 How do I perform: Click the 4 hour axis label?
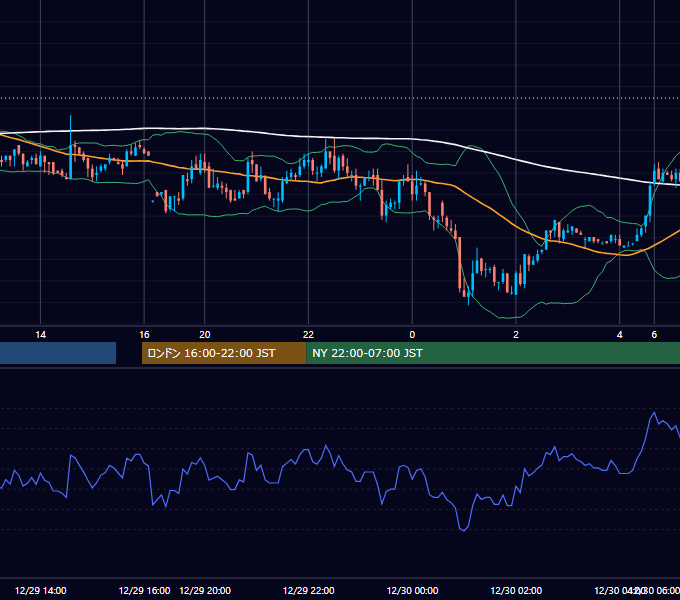(x=620, y=335)
